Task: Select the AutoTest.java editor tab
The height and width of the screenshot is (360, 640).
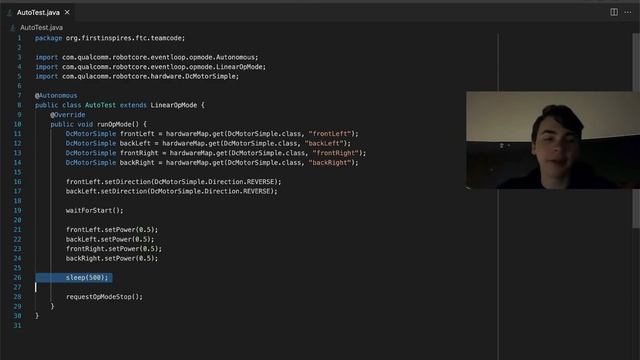Action: pos(38,13)
